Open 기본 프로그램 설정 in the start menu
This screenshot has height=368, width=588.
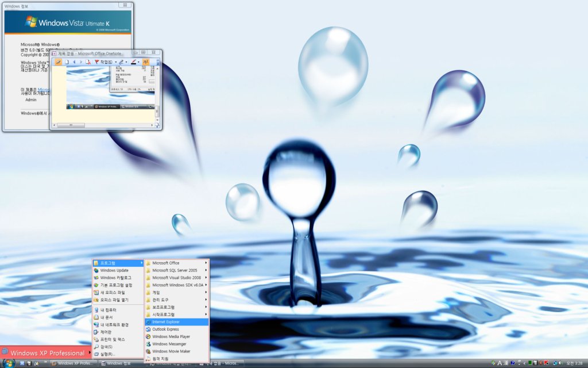[x=118, y=285]
